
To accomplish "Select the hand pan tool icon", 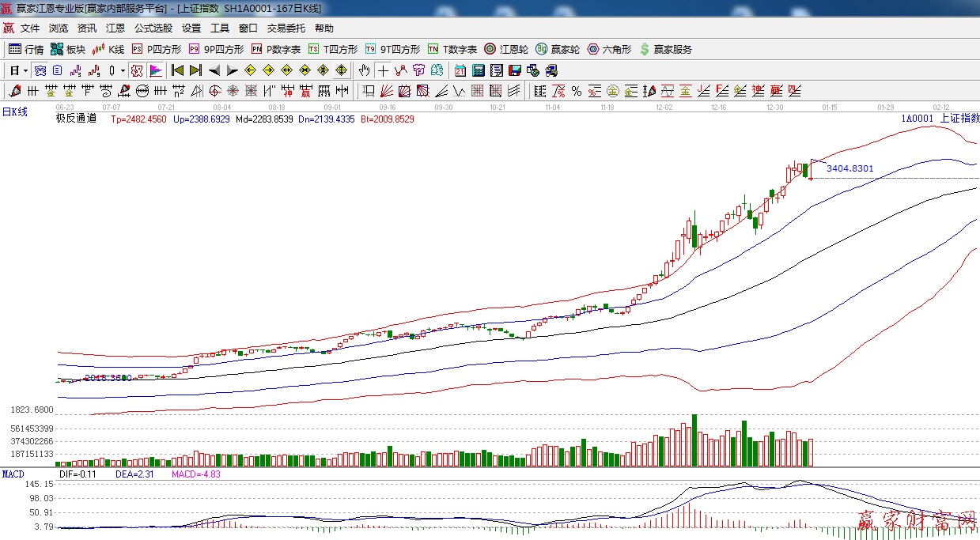I will 364,70.
